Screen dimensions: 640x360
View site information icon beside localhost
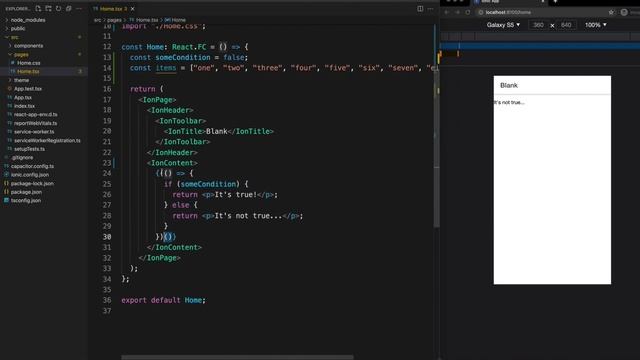pos(481,12)
